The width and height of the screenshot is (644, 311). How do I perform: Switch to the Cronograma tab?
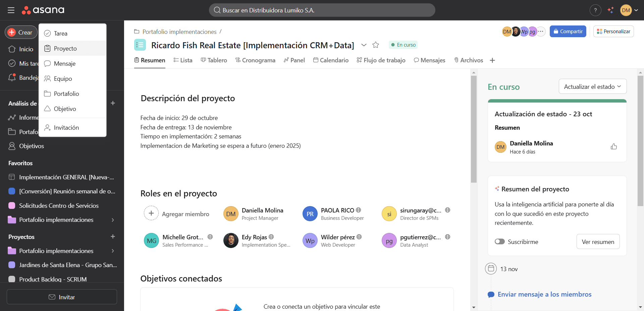(x=255, y=60)
